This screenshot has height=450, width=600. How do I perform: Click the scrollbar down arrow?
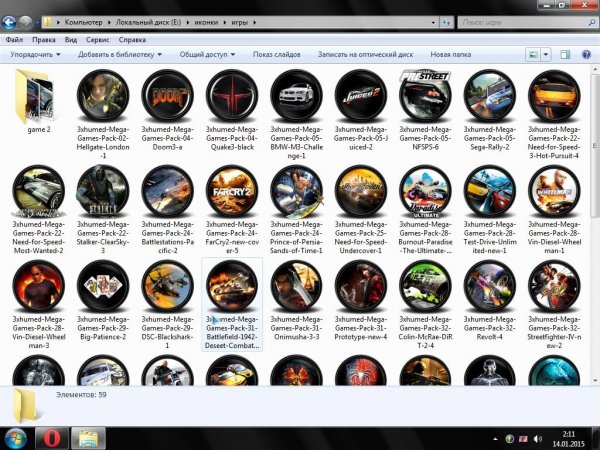595,381
